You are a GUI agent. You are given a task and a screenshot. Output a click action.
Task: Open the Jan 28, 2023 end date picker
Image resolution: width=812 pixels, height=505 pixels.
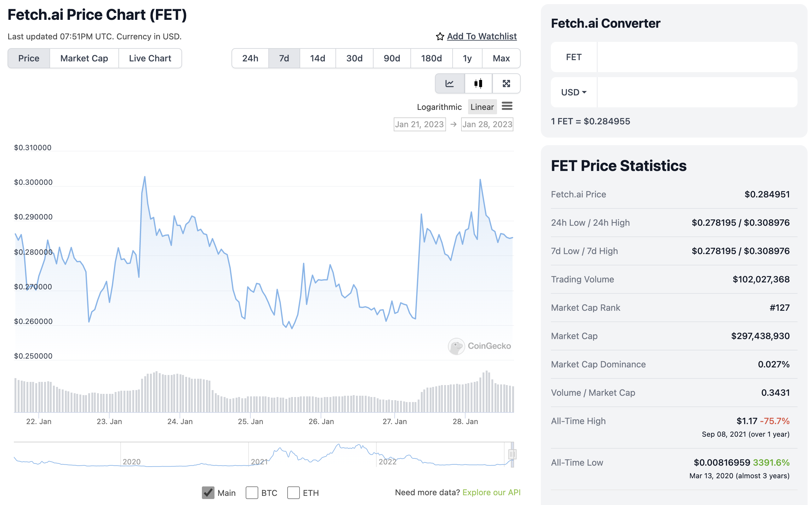[487, 125]
